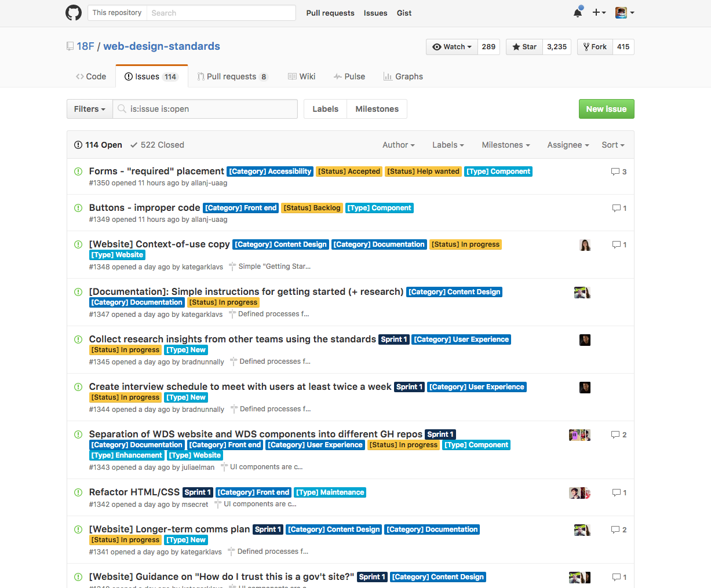This screenshot has width=711, height=588.
Task: Open the plus create-new menu
Action: click(x=599, y=13)
